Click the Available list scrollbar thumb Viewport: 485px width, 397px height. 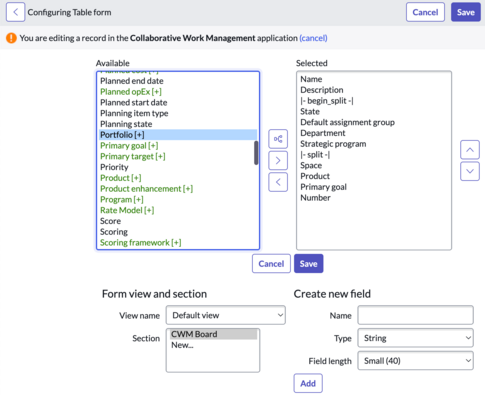[256, 153]
